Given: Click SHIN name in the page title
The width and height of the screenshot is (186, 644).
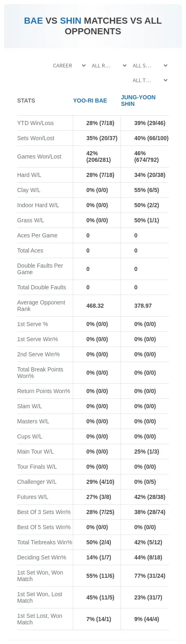Looking at the screenshot, I should pyautogui.click(x=71, y=20).
